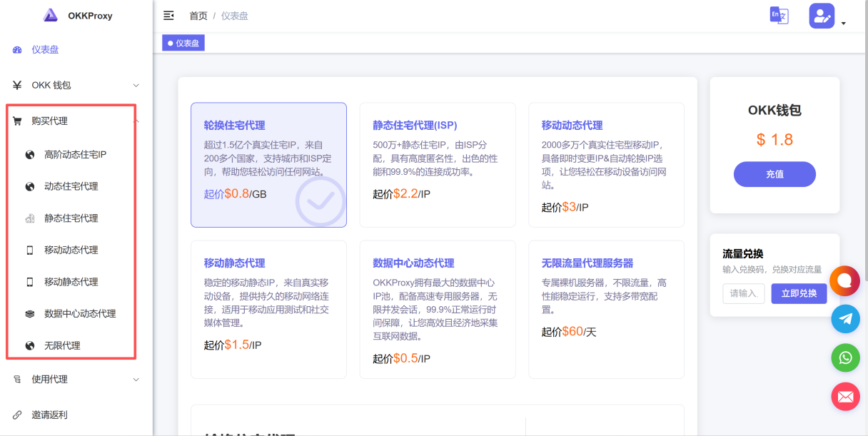Click the 仪表盘 breadcrumb text
The height and width of the screenshot is (436, 868).
coord(235,16)
